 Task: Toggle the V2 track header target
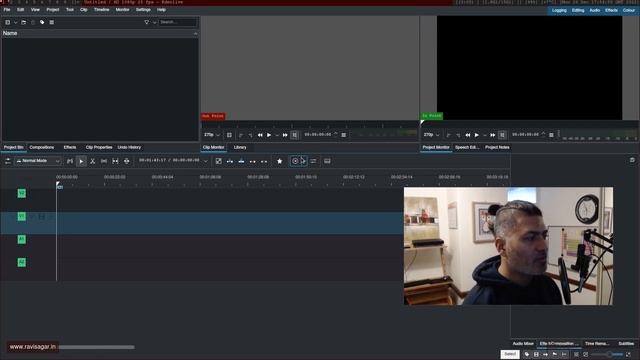[22, 193]
